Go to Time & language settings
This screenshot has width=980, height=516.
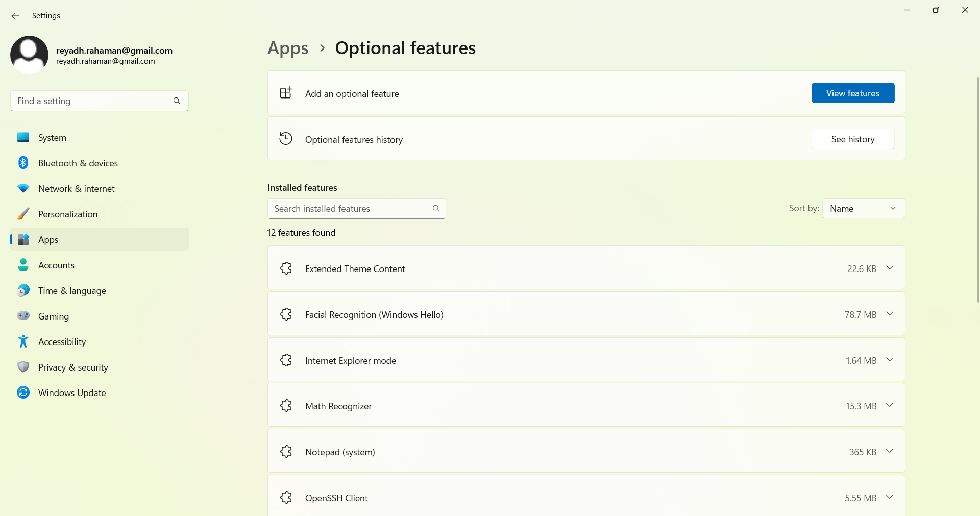pyautogui.click(x=72, y=291)
